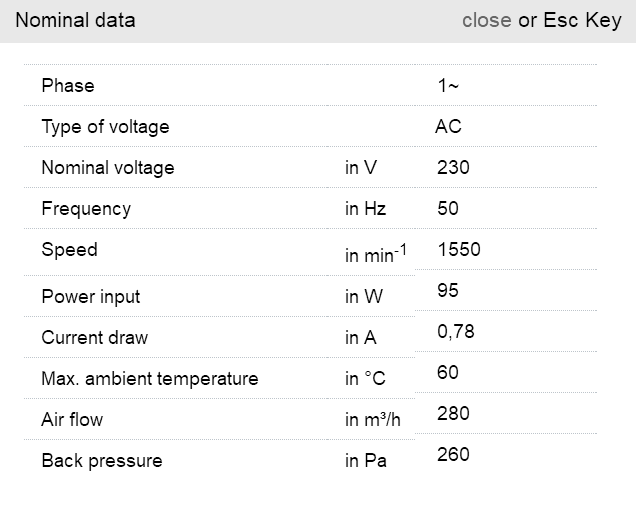Click the Nominal data title
The image size is (636, 506).
click(x=75, y=20)
